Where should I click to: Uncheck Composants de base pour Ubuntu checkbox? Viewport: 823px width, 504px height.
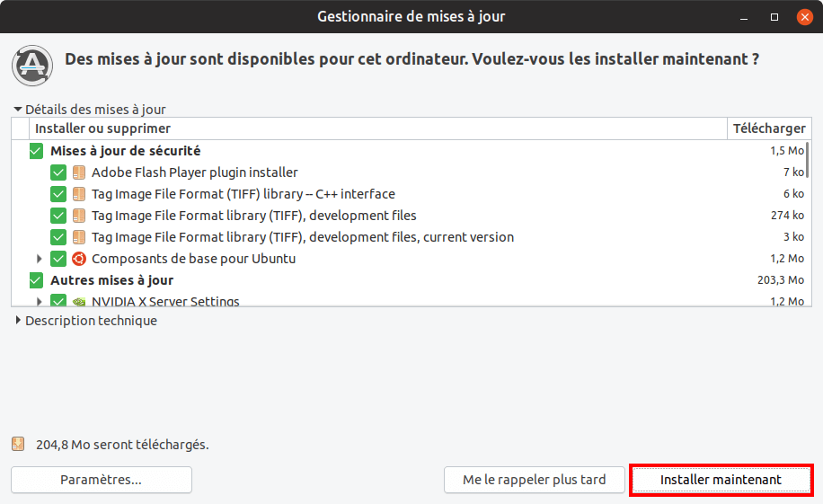pos(58,259)
